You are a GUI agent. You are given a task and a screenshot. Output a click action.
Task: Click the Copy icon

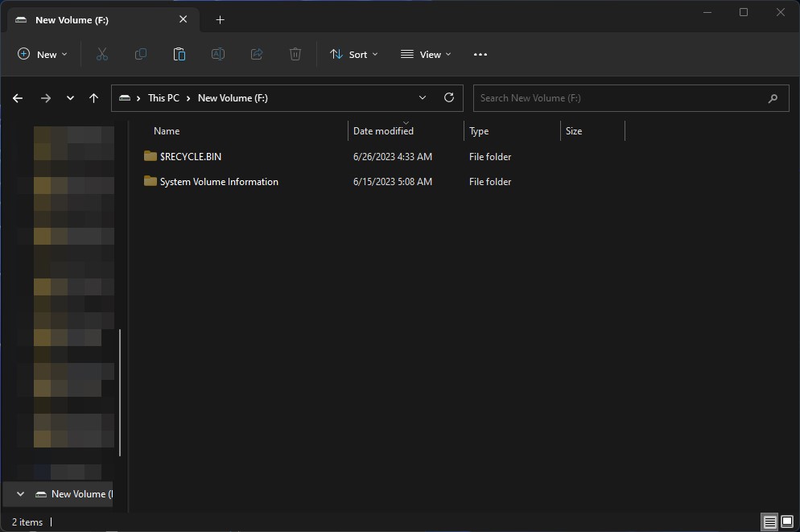pos(140,54)
